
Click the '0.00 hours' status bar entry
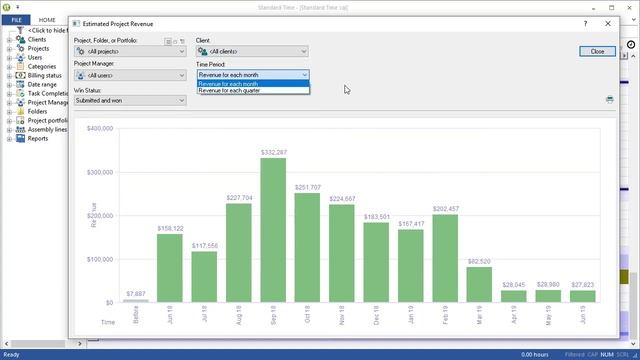pyautogui.click(x=534, y=355)
